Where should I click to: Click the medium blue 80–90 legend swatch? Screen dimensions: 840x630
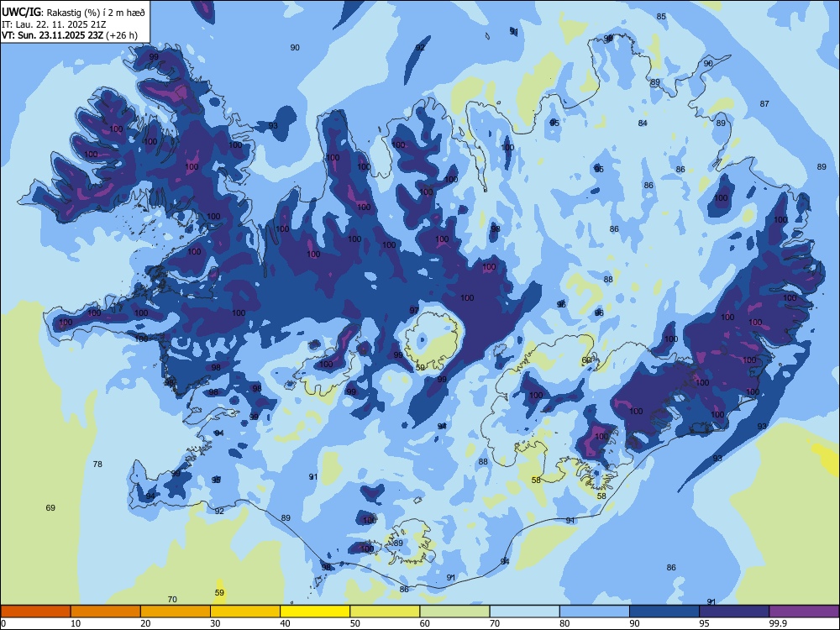(x=595, y=612)
